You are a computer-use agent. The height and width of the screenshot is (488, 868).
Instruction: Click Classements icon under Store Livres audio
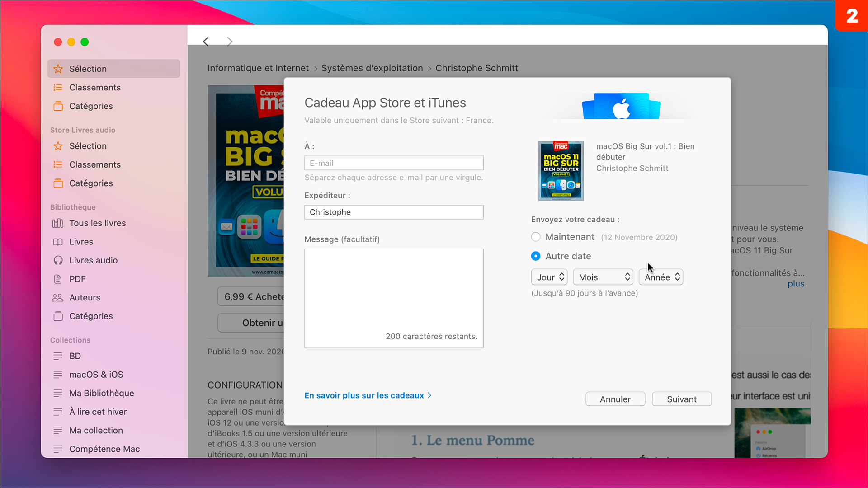pyautogui.click(x=58, y=164)
